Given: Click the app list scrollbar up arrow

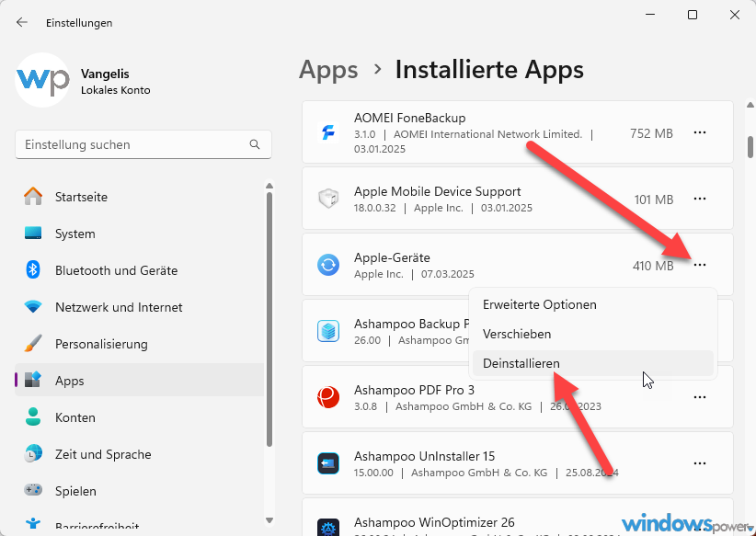Looking at the screenshot, I should 750,105.
